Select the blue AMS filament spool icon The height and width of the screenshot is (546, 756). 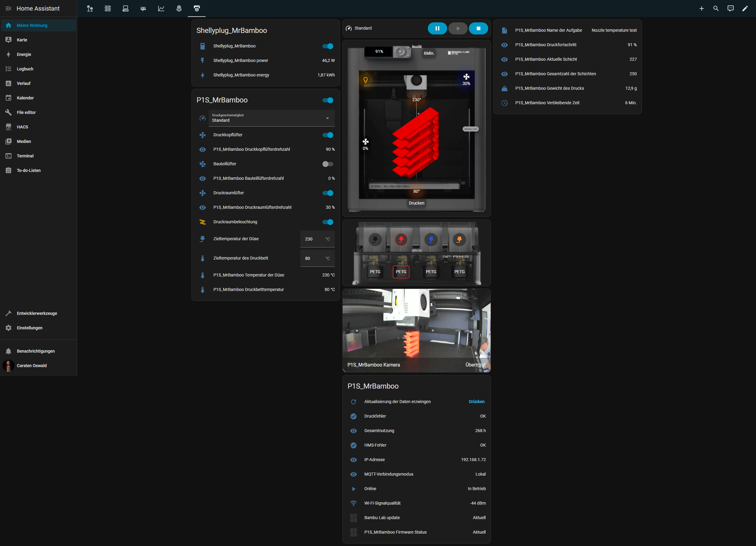coord(431,239)
